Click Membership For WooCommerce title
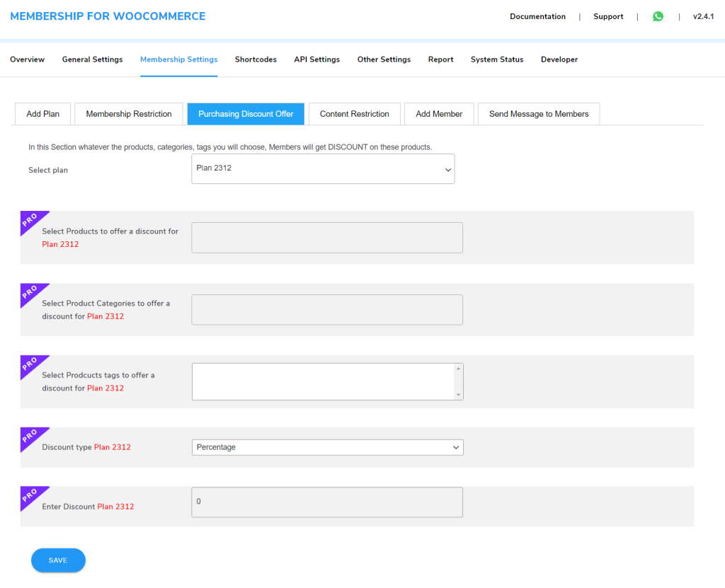The image size is (725, 588). pyautogui.click(x=108, y=16)
